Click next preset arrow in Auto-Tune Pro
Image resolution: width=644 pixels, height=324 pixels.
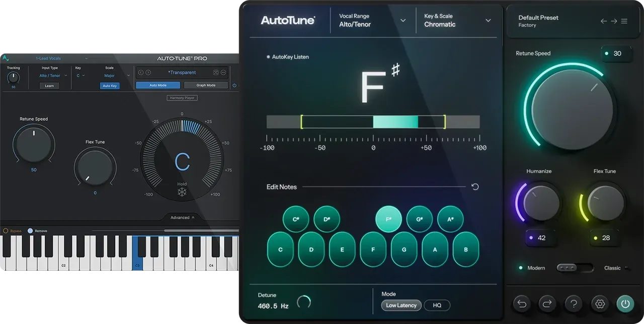point(148,73)
